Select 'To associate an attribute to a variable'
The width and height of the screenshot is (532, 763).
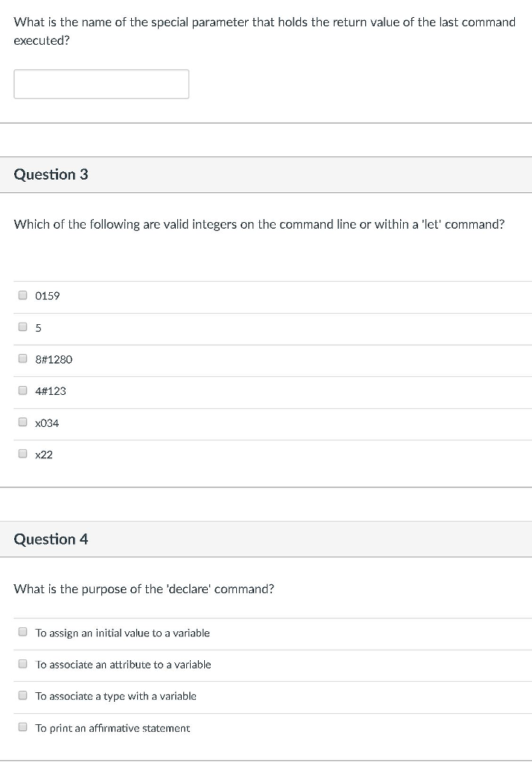[x=22, y=663]
